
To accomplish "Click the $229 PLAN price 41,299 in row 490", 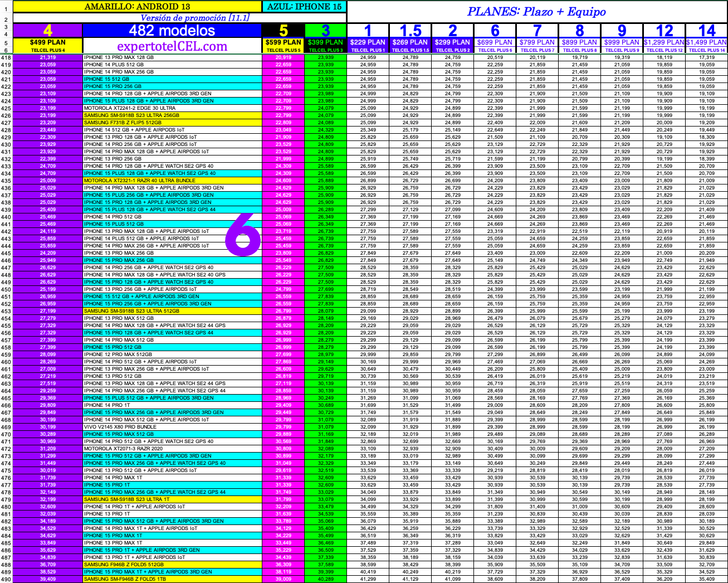I will click(x=368, y=579).
